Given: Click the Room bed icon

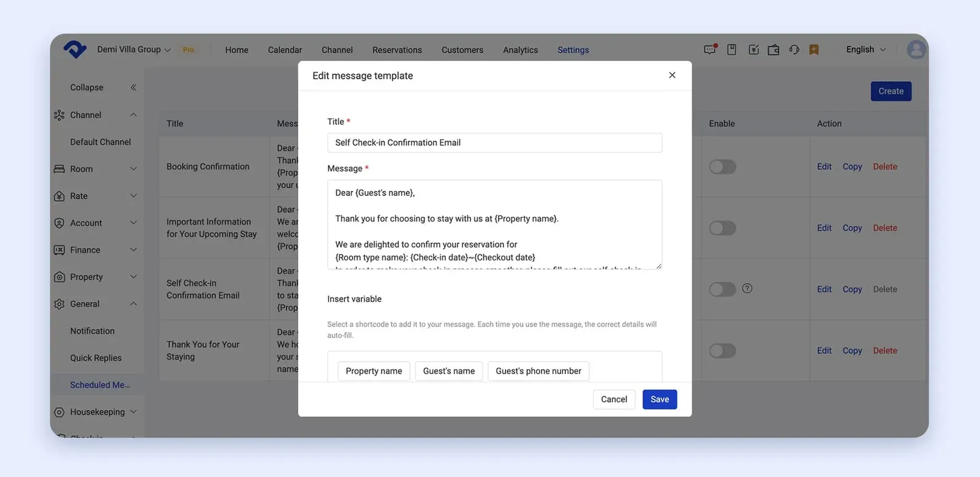Looking at the screenshot, I should point(59,169).
